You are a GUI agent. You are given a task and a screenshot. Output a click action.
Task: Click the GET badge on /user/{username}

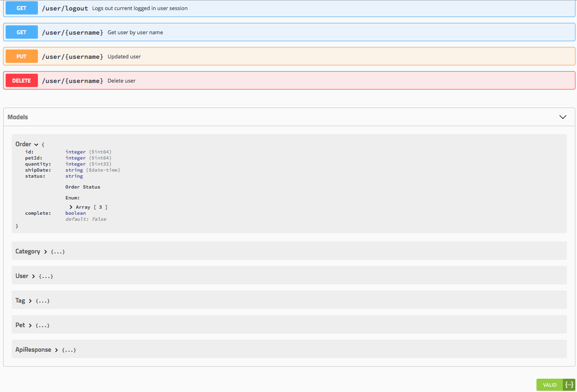tap(21, 32)
